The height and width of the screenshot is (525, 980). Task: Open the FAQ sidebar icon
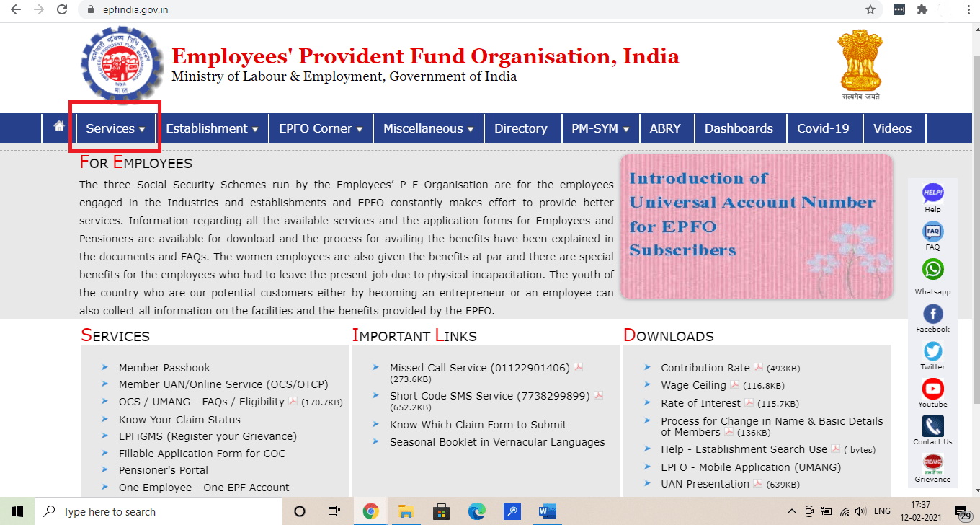tap(932, 232)
